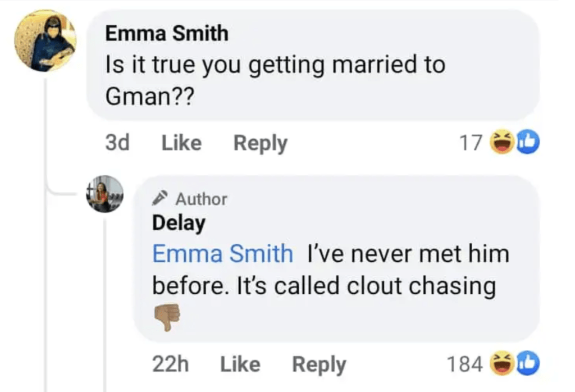Click the Delay author name
Image resolution: width=575 pixels, height=392 pixels.
coord(179,224)
